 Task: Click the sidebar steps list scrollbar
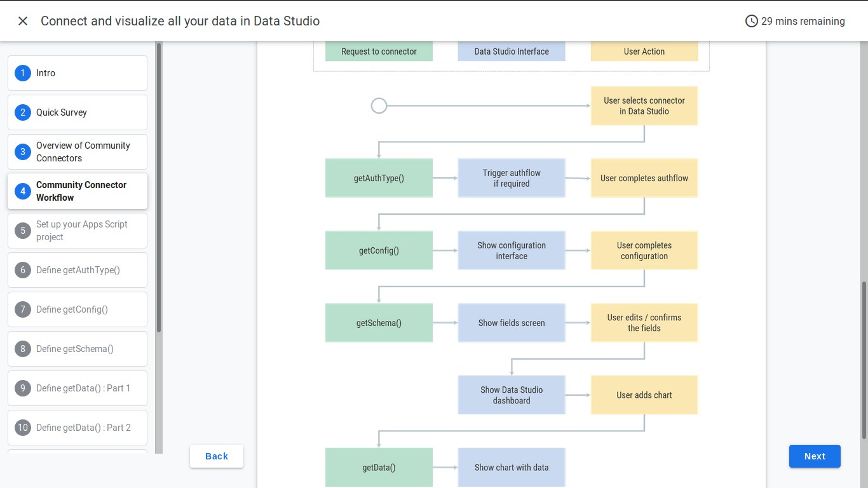tap(159, 187)
